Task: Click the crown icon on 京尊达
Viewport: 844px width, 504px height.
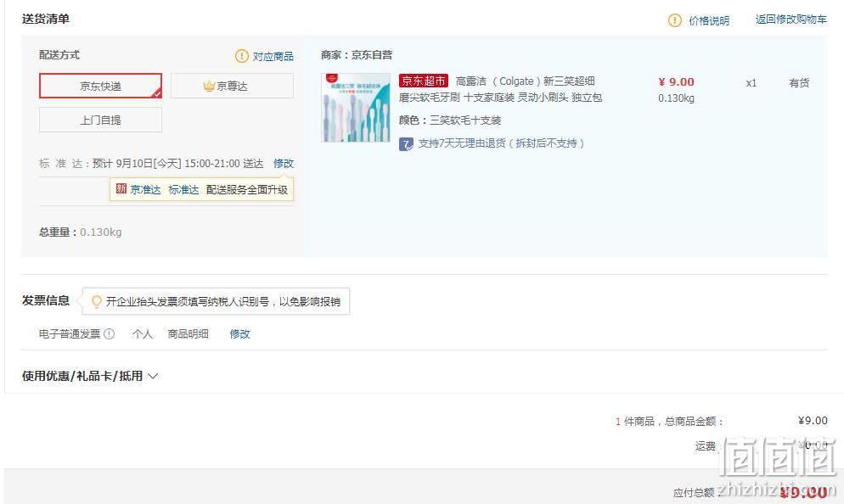Action: click(209, 86)
